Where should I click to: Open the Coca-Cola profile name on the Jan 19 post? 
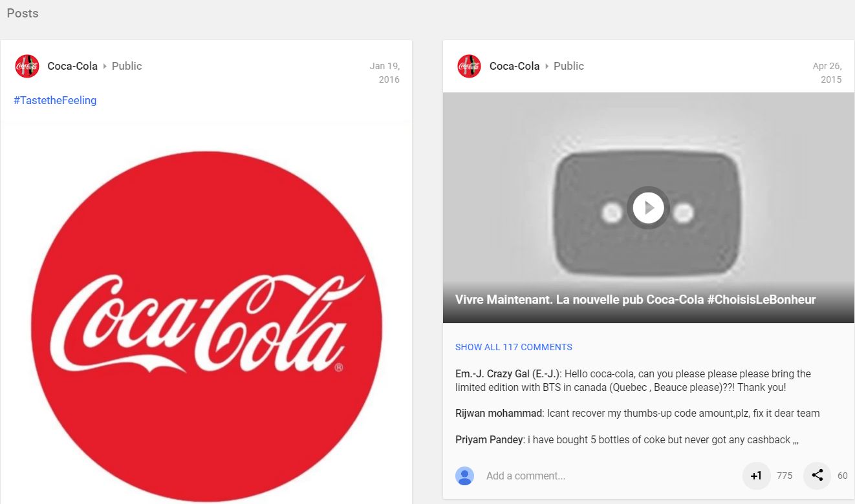[x=72, y=66]
